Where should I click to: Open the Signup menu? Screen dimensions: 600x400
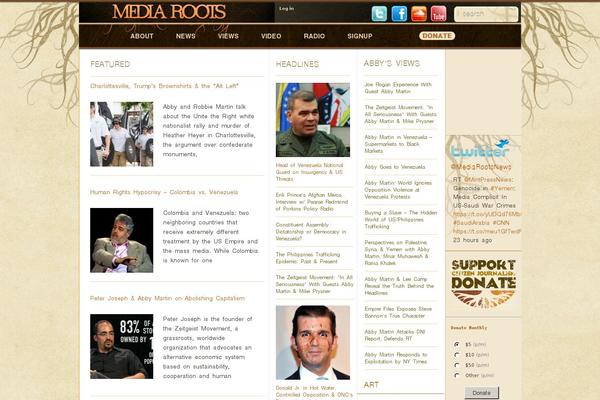360,36
